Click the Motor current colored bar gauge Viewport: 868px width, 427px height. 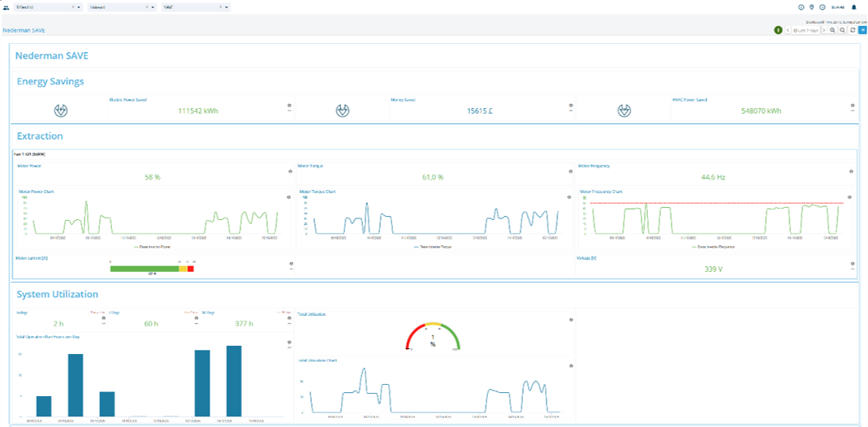coord(152,268)
